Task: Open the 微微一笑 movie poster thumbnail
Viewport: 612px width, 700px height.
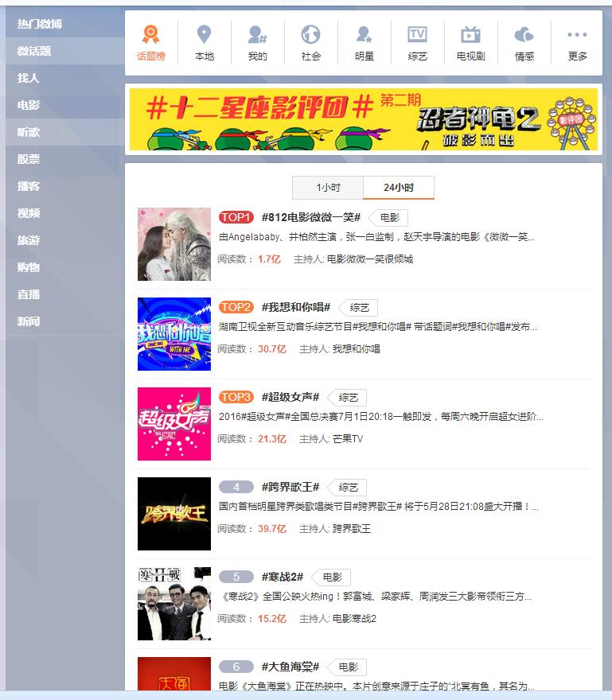Action: click(x=174, y=244)
